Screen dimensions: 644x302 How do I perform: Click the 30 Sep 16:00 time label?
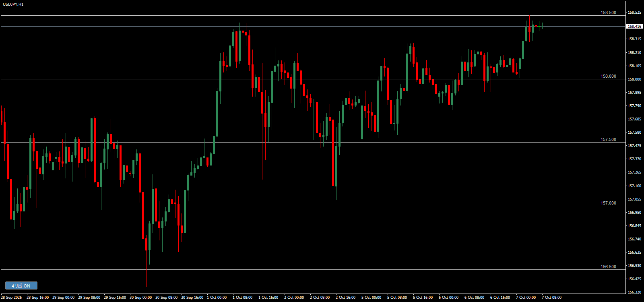(x=192, y=298)
